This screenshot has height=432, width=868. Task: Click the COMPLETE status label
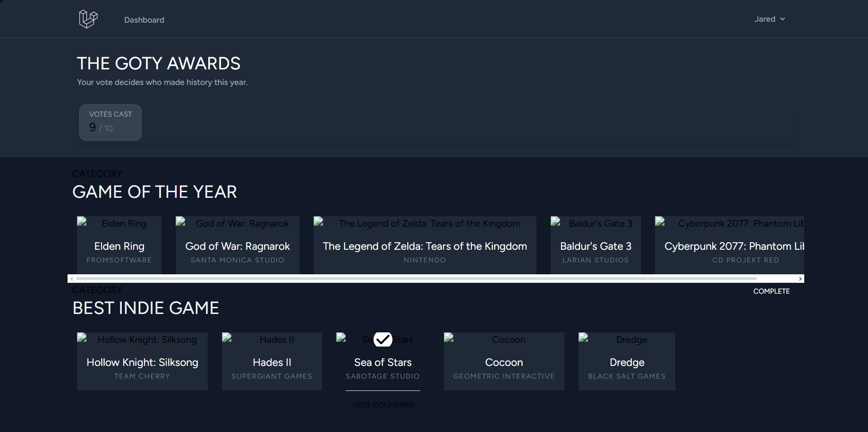(x=771, y=291)
